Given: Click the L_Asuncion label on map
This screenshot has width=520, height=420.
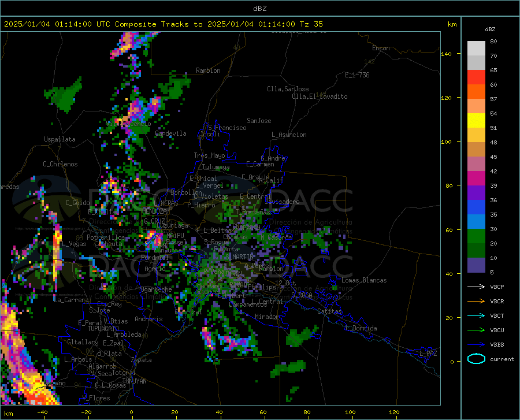Looking at the screenshot, I should click(289, 135).
